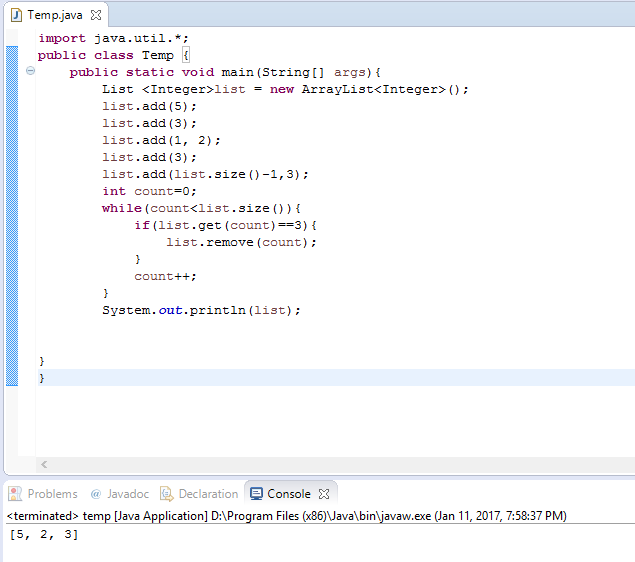Viewport: 635px width, 562px height.
Task: Close the Console view tab
Action: [324, 494]
